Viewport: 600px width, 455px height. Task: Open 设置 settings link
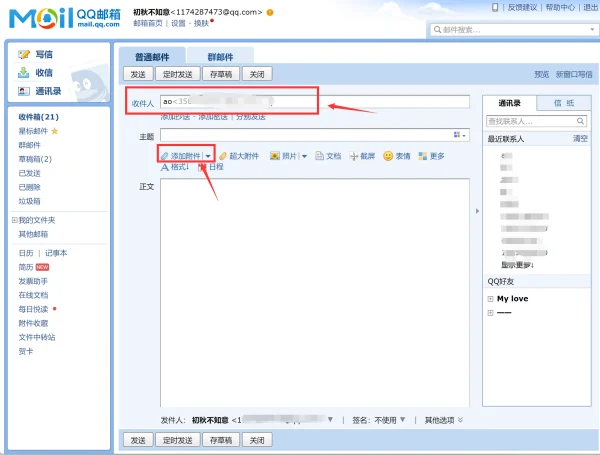(x=178, y=23)
